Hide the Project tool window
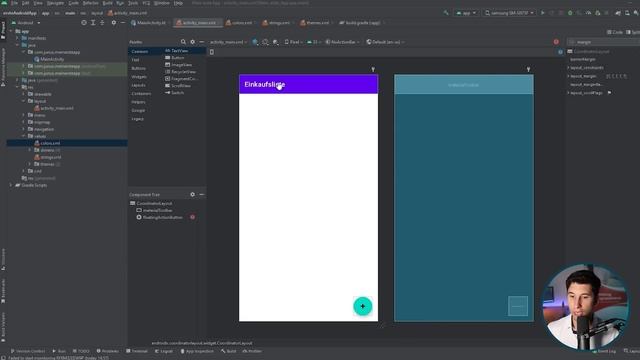640x360 pixels. coord(122,22)
